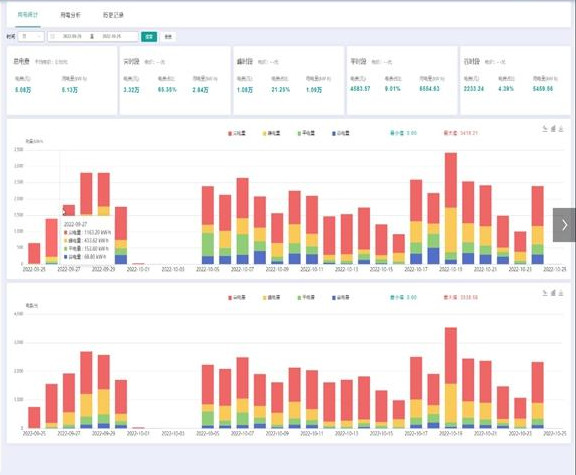This screenshot has width=576, height=475.
Task: Click the 21.25% share value
Action: point(281,90)
